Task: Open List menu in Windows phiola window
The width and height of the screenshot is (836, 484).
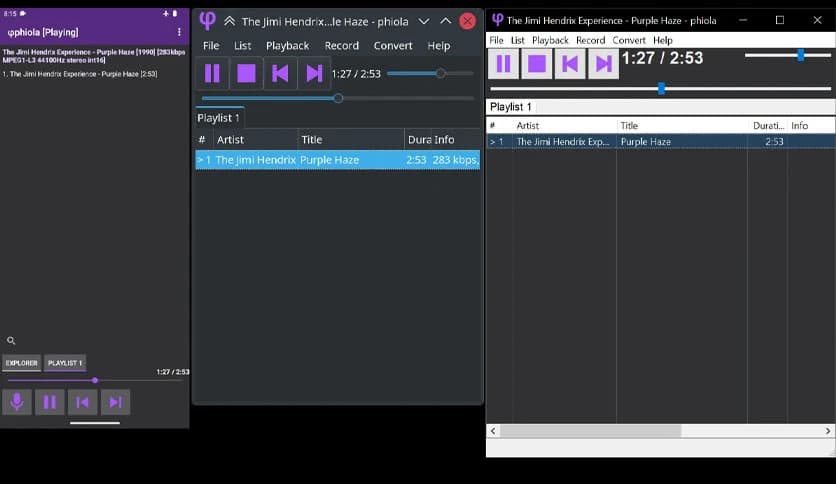Action: (x=518, y=41)
